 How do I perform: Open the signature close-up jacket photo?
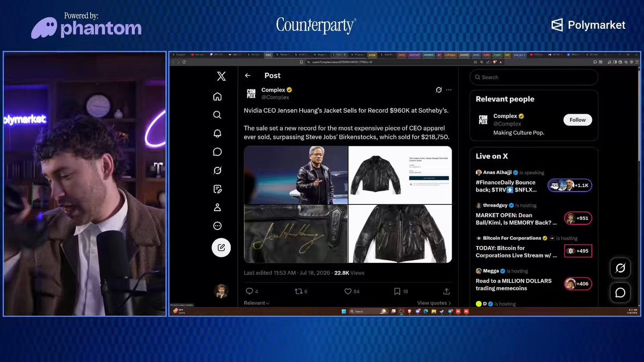296,234
